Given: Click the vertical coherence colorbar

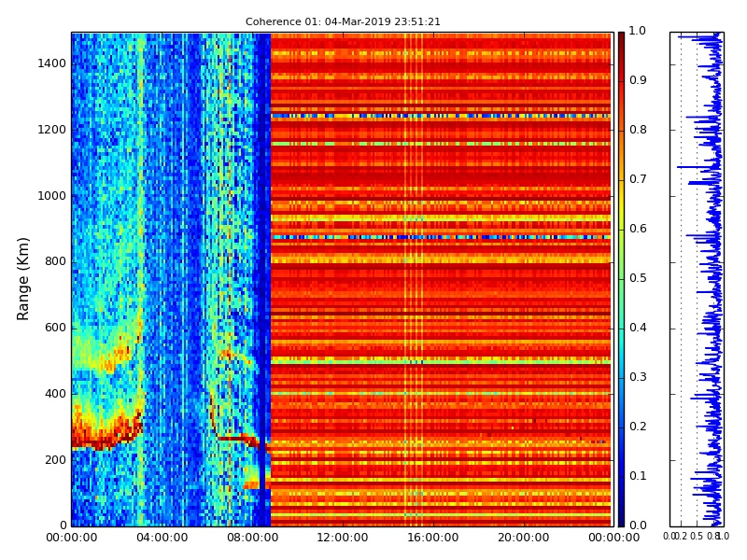Looking at the screenshot, I should coord(621,279).
